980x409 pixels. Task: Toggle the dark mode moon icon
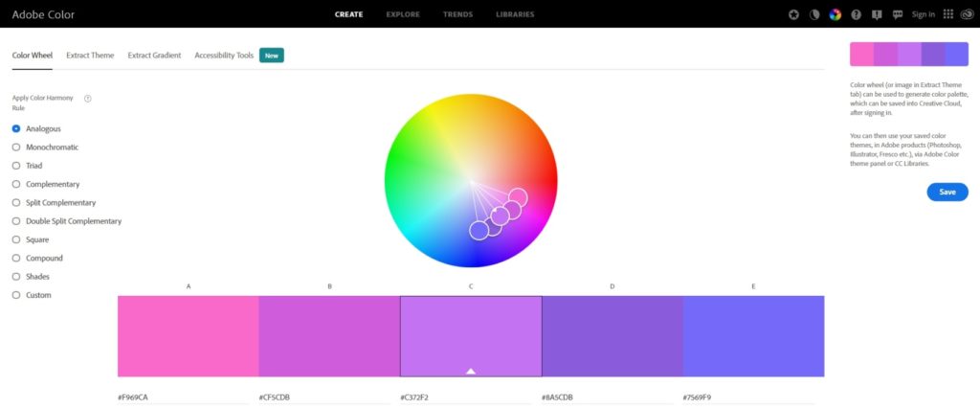(814, 14)
